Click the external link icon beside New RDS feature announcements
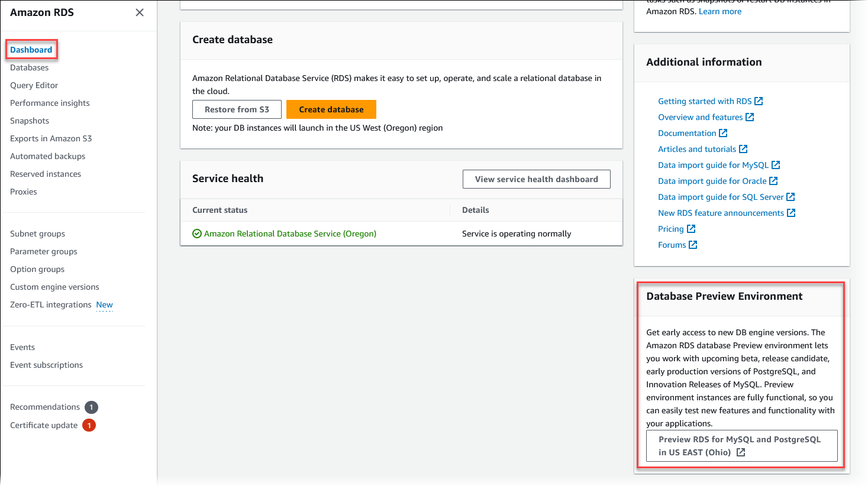Viewport: 868px width, 486px height. (792, 213)
